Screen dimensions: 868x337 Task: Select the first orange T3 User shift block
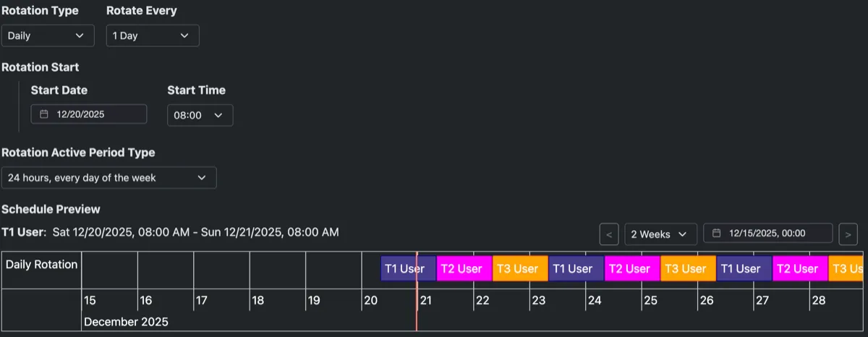pos(520,268)
